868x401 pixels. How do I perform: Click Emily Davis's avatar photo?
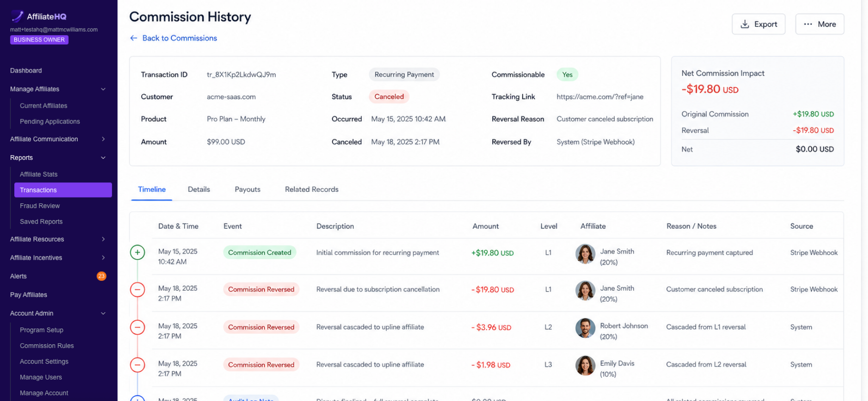[x=585, y=366]
